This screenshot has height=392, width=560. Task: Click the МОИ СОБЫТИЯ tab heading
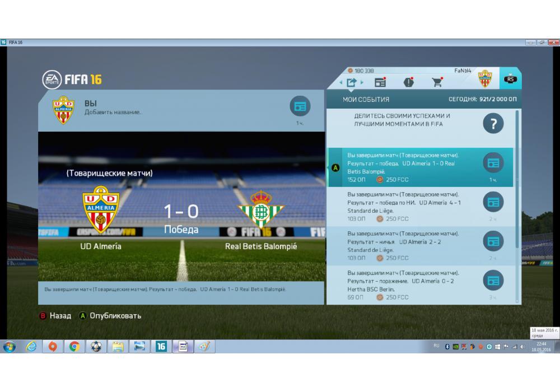(x=366, y=100)
